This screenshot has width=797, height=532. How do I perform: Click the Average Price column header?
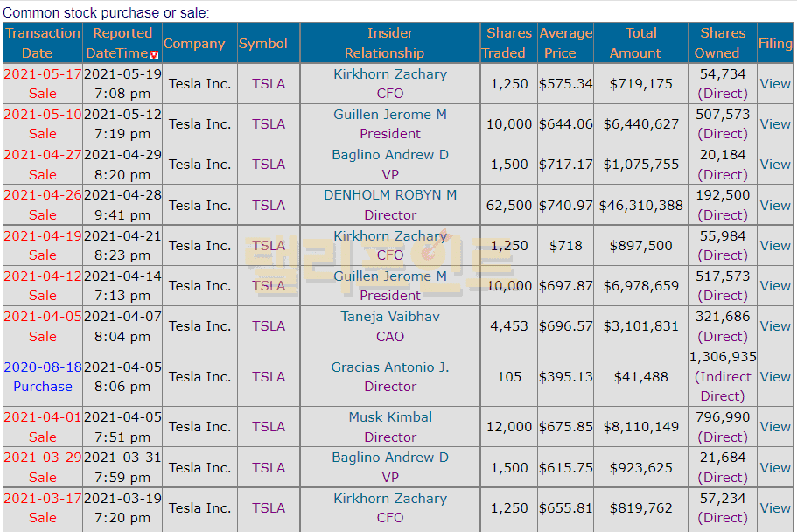point(565,43)
